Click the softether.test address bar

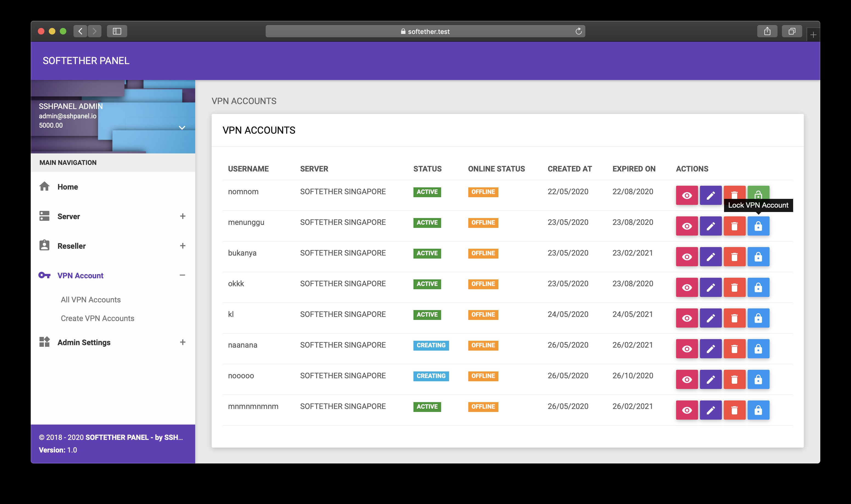(425, 31)
